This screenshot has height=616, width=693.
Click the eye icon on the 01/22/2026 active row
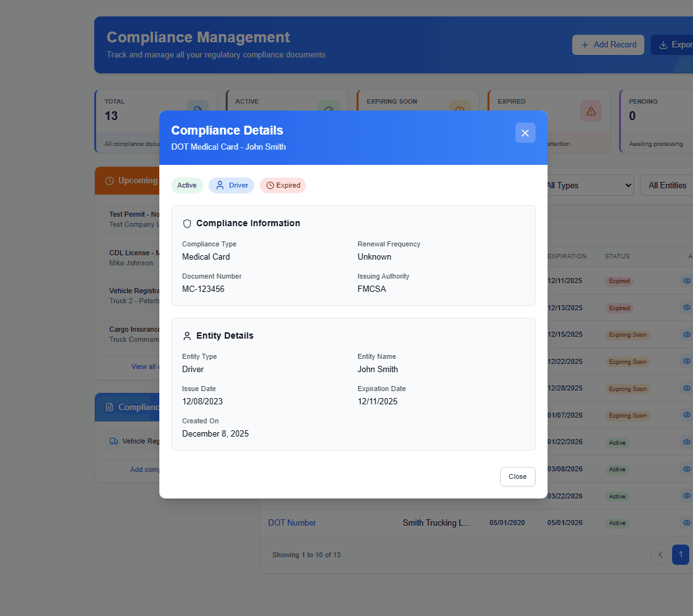(687, 442)
